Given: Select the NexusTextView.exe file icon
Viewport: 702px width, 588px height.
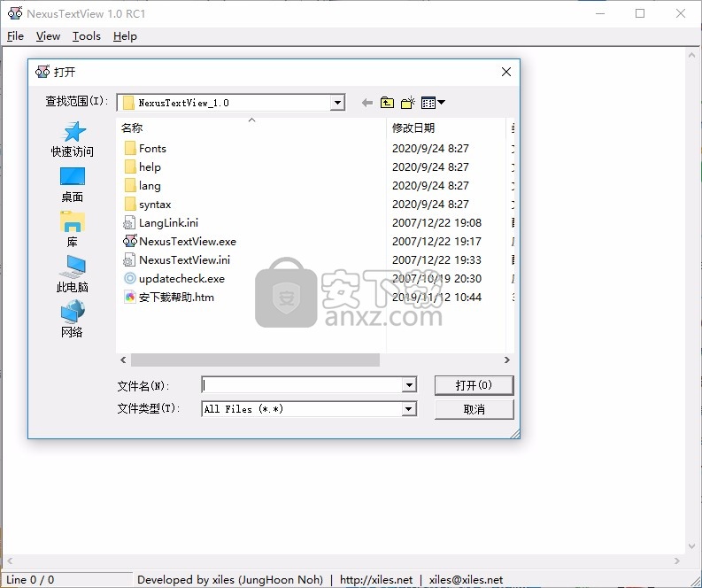Looking at the screenshot, I should 130,241.
